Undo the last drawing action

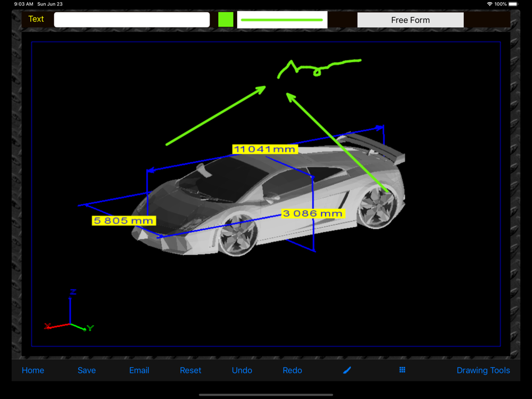[x=242, y=370]
